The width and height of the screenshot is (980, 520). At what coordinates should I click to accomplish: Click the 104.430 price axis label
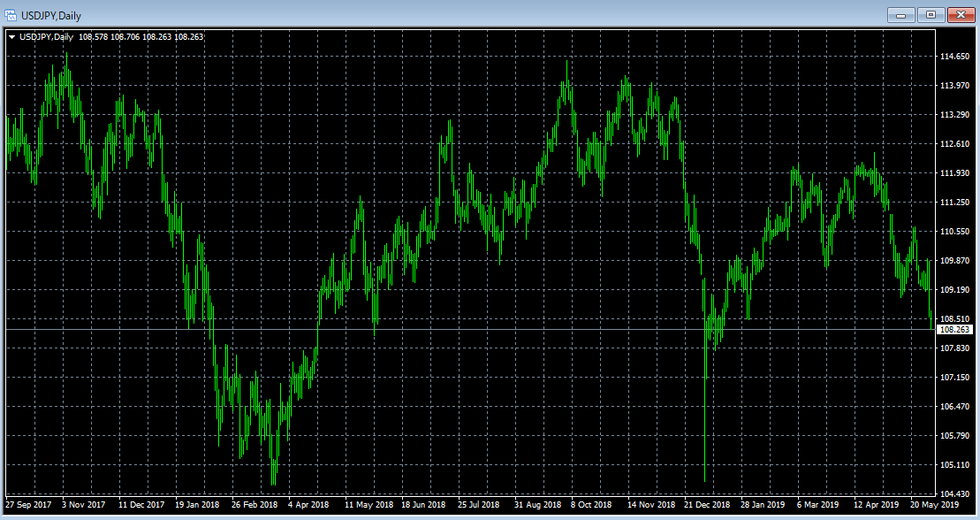click(x=954, y=493)
